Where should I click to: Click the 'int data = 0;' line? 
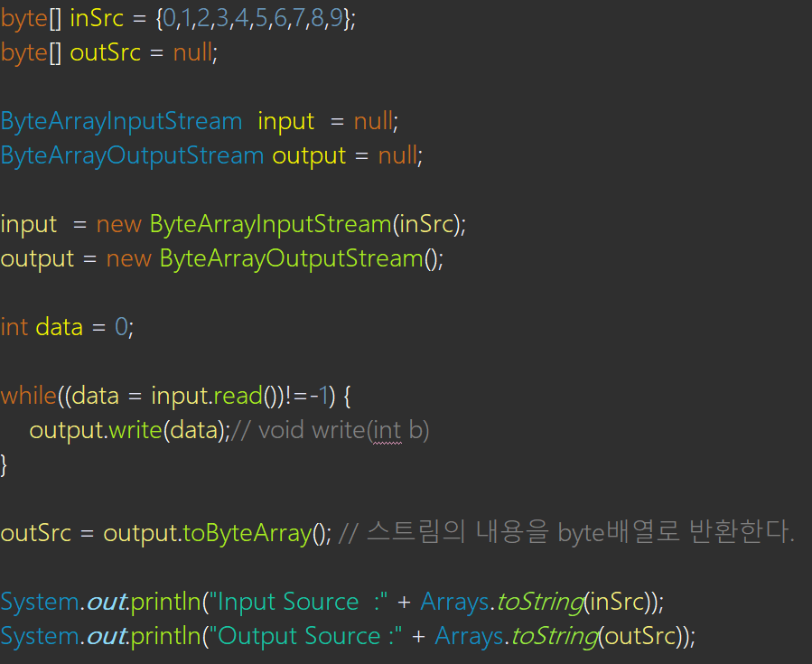tap(68, 327)
